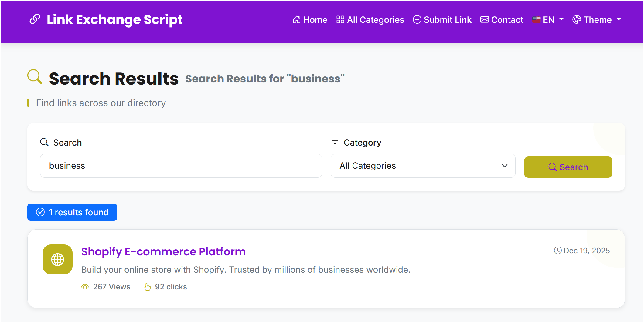Click the hand pointer icon beside 92 clicks
The image size is (644, 323).
148,287
